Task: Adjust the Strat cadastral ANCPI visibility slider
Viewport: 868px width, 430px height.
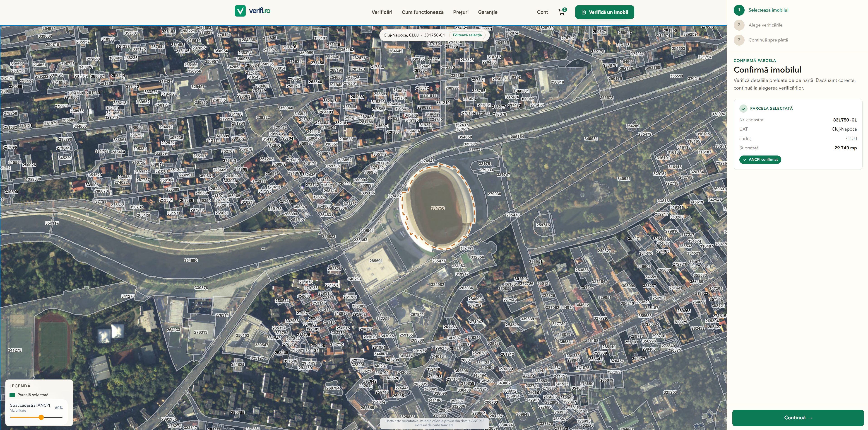Action: click(41, 417)
